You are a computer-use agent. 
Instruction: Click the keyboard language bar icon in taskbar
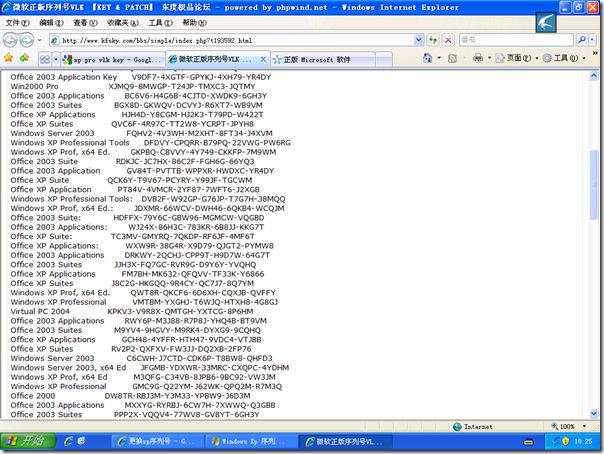(528, 442)
